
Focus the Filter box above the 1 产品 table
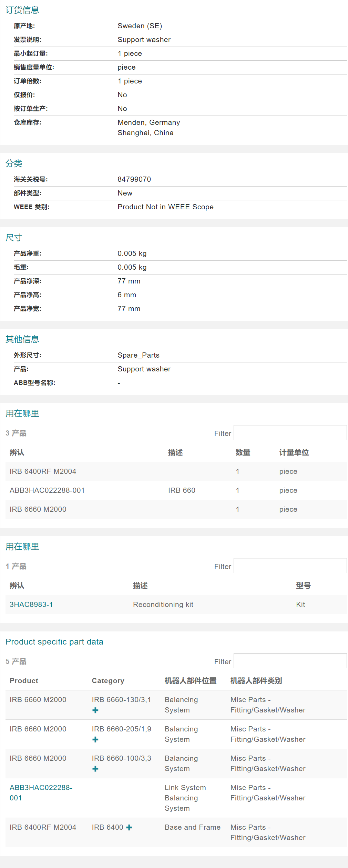click(290, 566)
